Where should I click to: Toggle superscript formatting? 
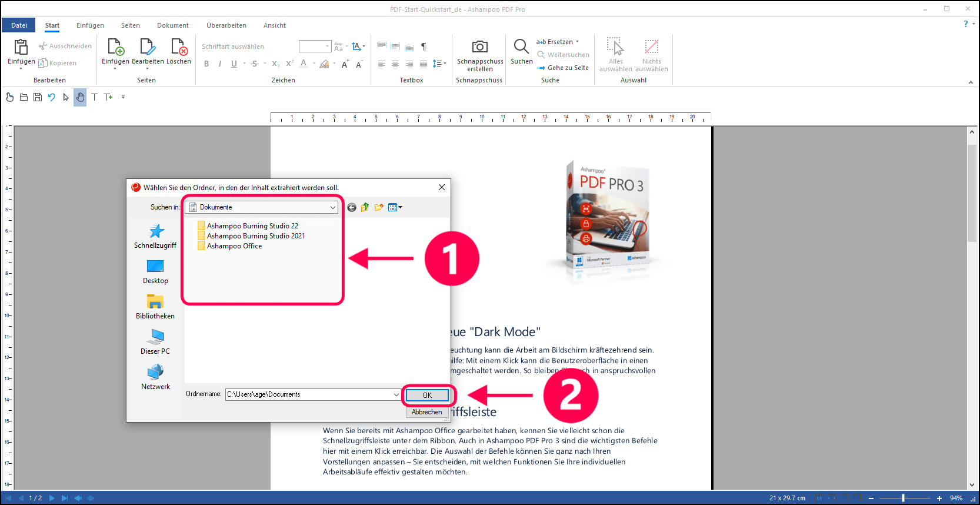(x=289, y=64)
